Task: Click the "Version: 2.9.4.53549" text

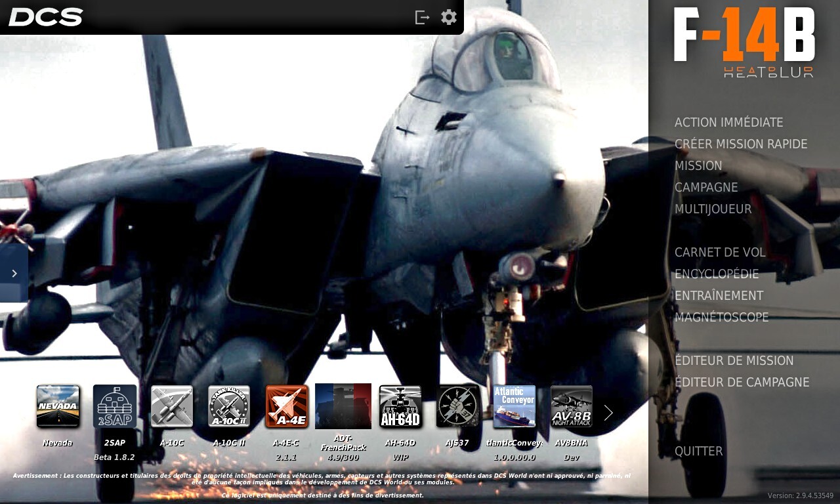Action: click(x=801, y=496)
